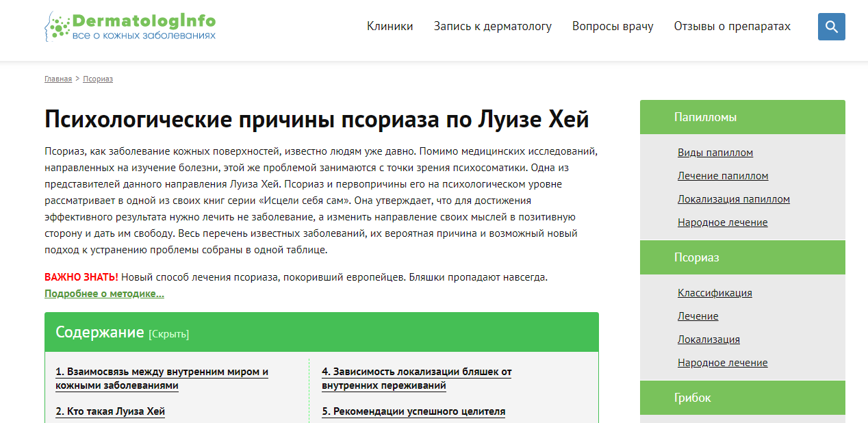Open Народное лечение under Папилломы

pos(723,222)
